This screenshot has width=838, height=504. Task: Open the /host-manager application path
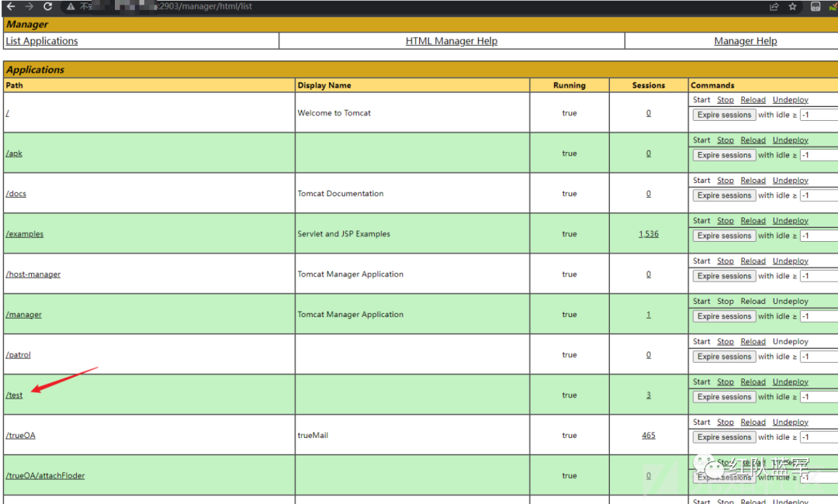[x=33, y=274]
